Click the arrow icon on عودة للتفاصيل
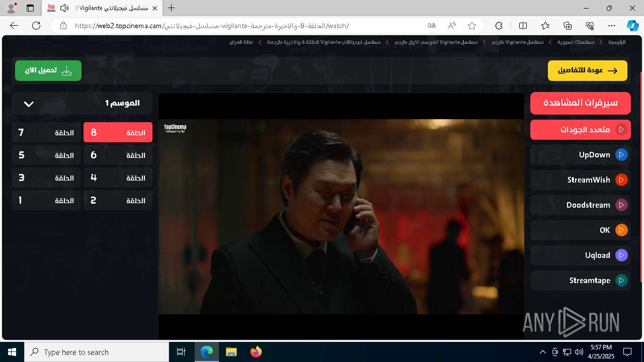644x362 pixels. click(x=612, y=71)
